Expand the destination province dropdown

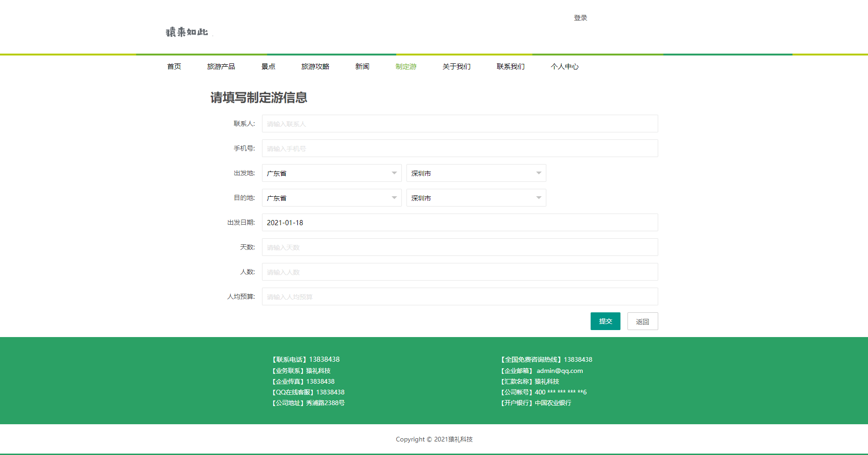tap(331, 197)
